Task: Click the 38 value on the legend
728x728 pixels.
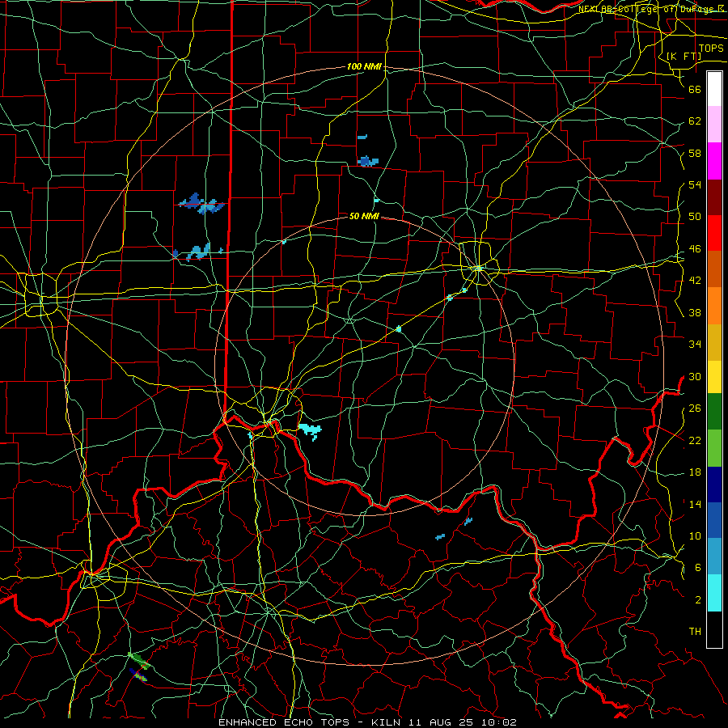Action: tap(695, 312)
